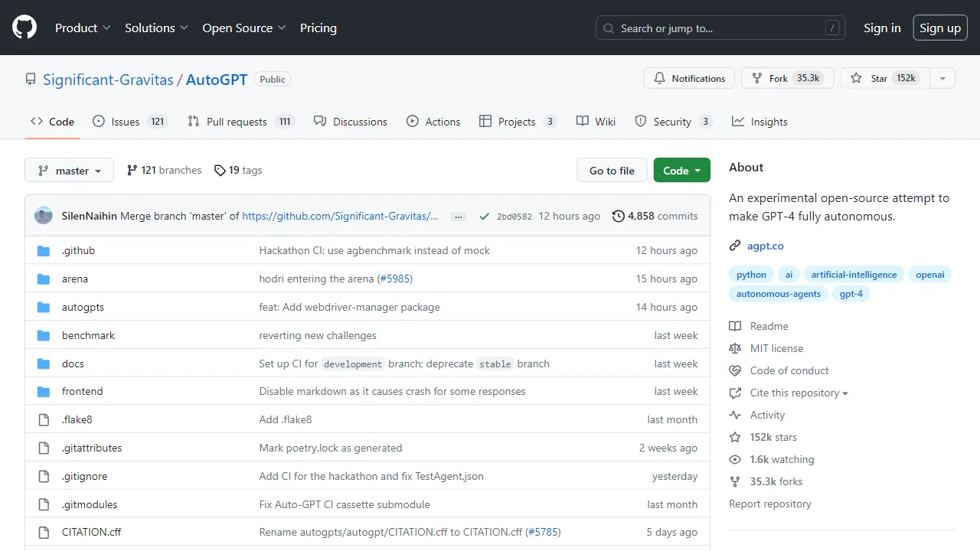The height and width of the screenshot is (551, 980).
Task: Click the bell icon in Notifications button
Action: [x=660, y=78]
